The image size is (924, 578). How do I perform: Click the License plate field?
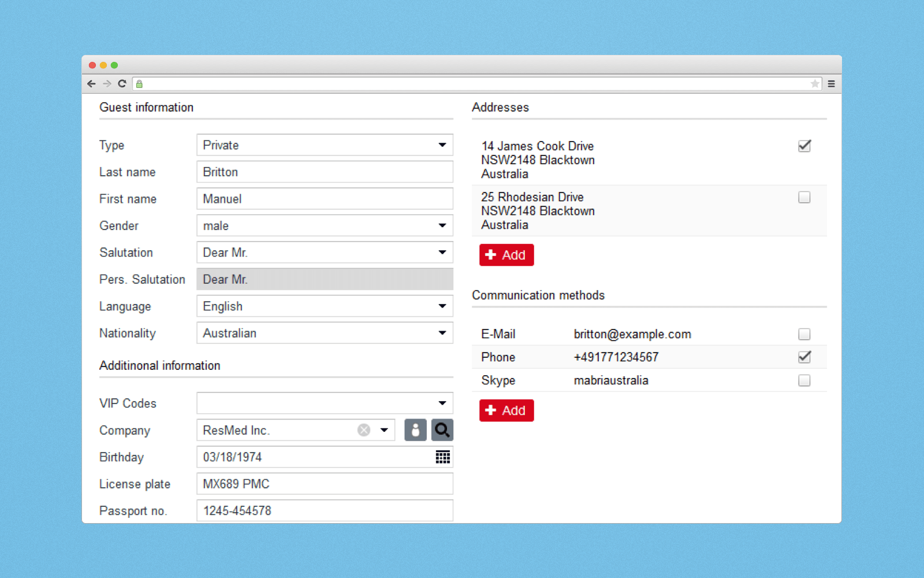coord(325,484)
